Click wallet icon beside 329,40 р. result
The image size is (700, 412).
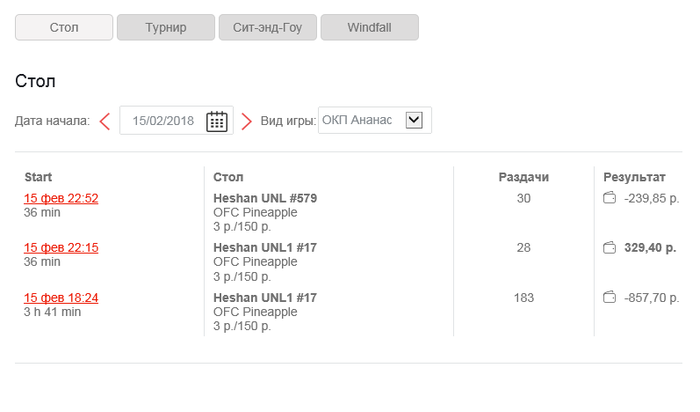point(609,247)
